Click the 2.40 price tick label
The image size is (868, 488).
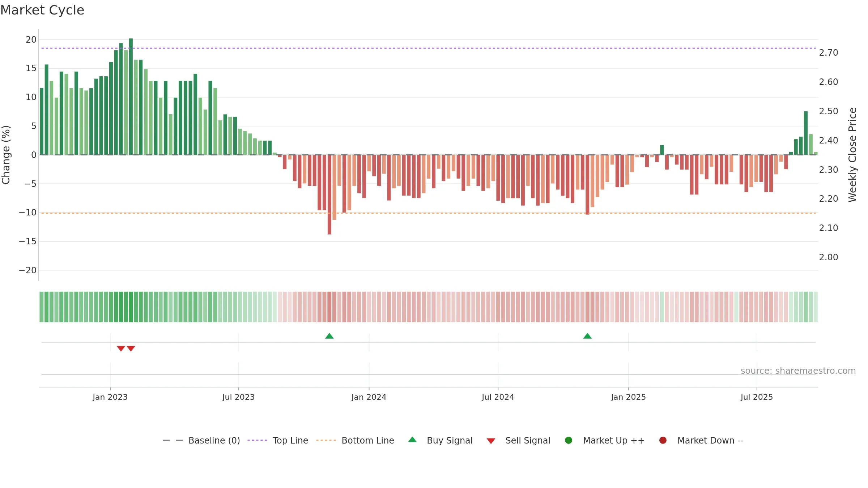[829, 140]
